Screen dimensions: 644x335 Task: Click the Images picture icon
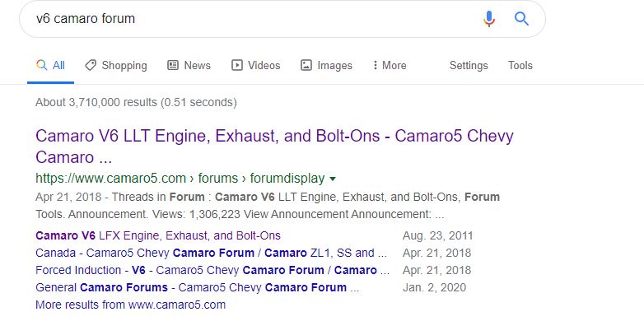[306, 65]
